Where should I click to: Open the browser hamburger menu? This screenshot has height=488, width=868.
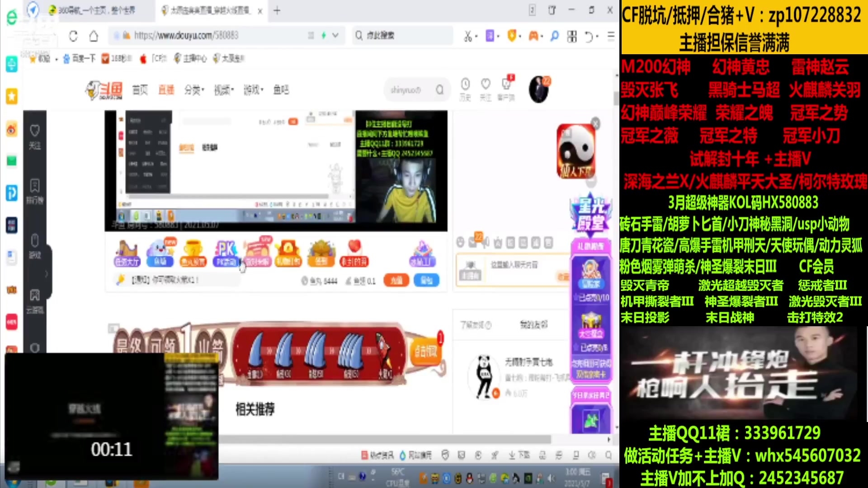pos(611,36)
